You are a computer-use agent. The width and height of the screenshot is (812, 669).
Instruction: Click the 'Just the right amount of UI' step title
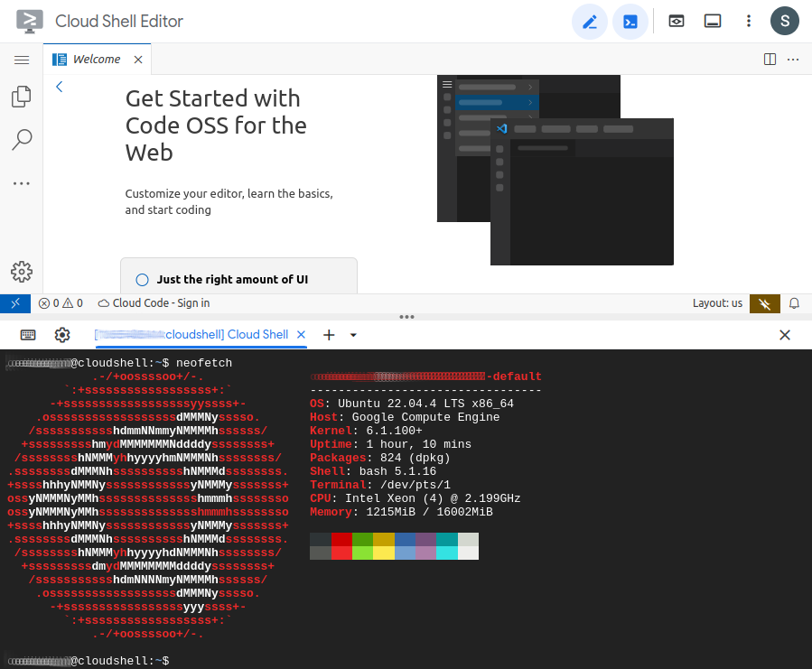tap(232, 280)
